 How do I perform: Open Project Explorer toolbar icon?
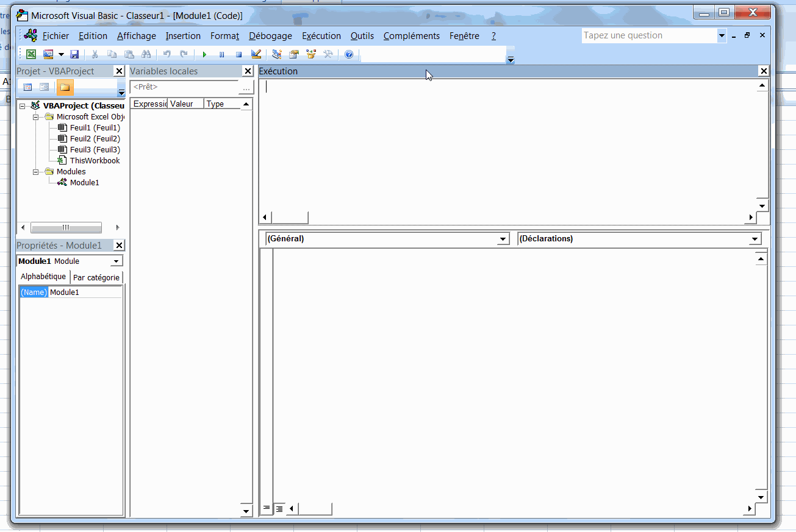[277, 54]
